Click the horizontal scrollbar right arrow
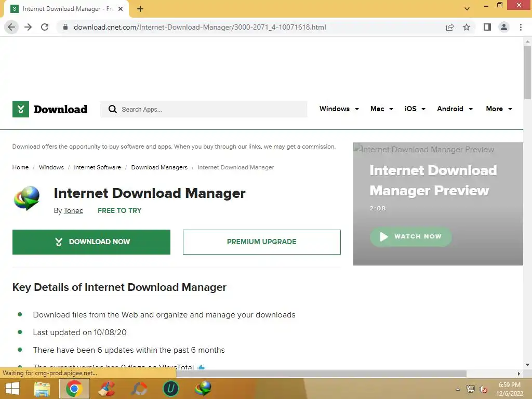The width and height of the screenshot is (532, 399). pos(519,374)
